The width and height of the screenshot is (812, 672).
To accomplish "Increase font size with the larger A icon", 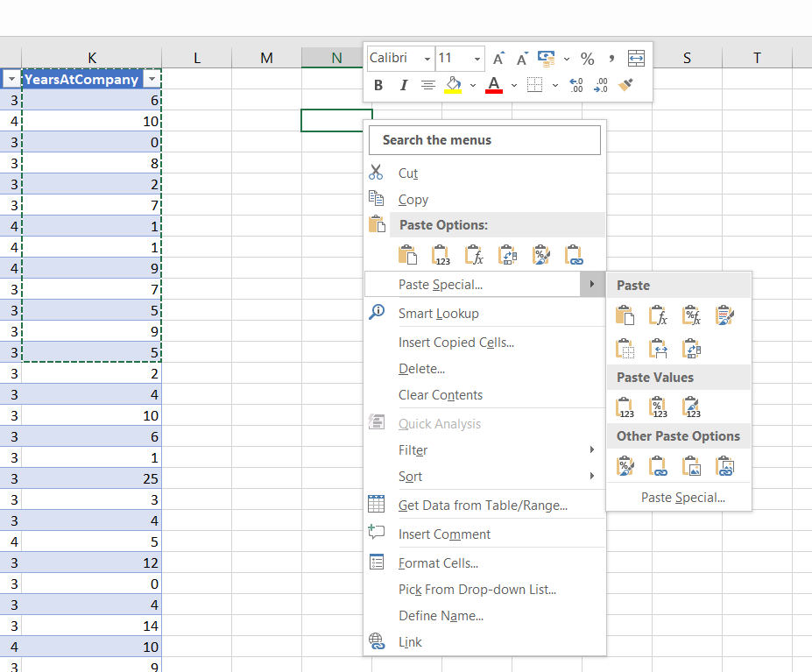I will click(x=498, y=59).
